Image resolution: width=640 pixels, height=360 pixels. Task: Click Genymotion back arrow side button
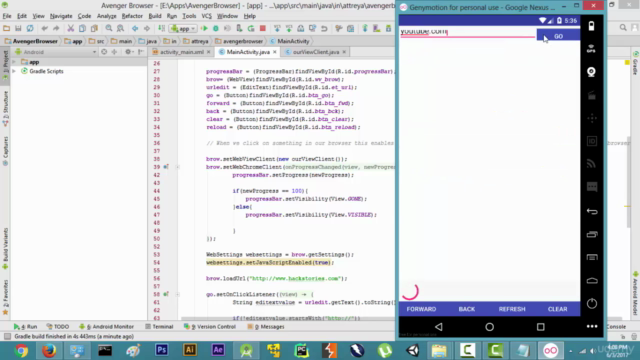point(591,211)
